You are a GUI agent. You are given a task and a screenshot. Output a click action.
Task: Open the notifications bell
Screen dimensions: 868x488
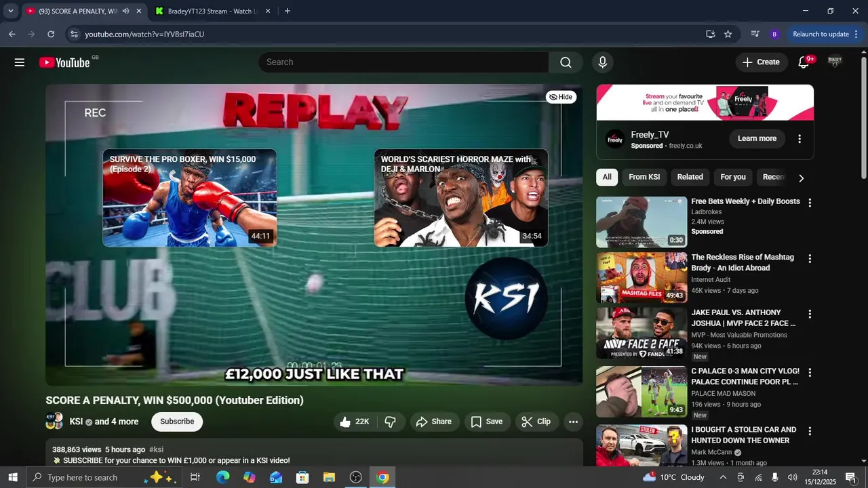[x=804, y=62]
